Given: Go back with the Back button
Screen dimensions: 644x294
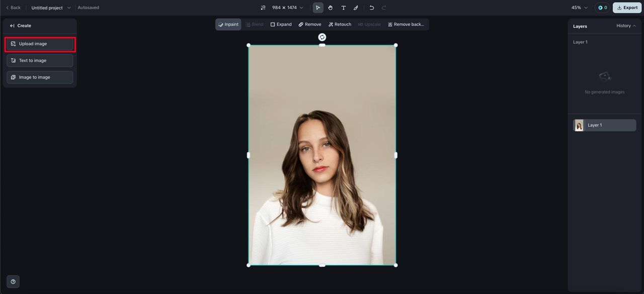Looking at the screenshot, I should [13, 8].
